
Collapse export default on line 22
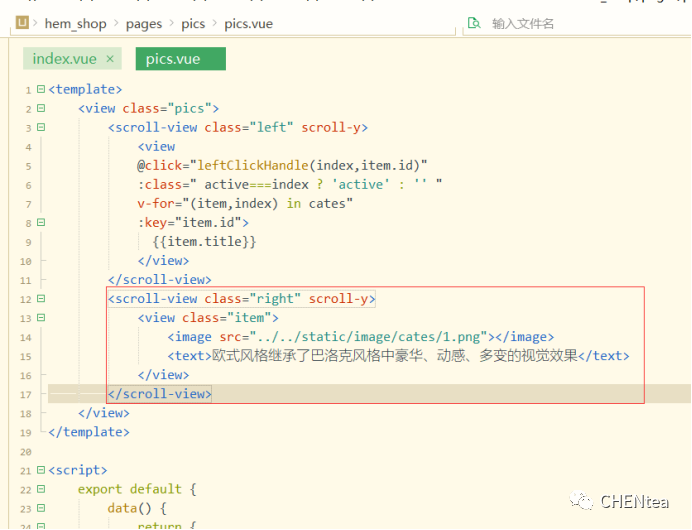pos(41,489)
